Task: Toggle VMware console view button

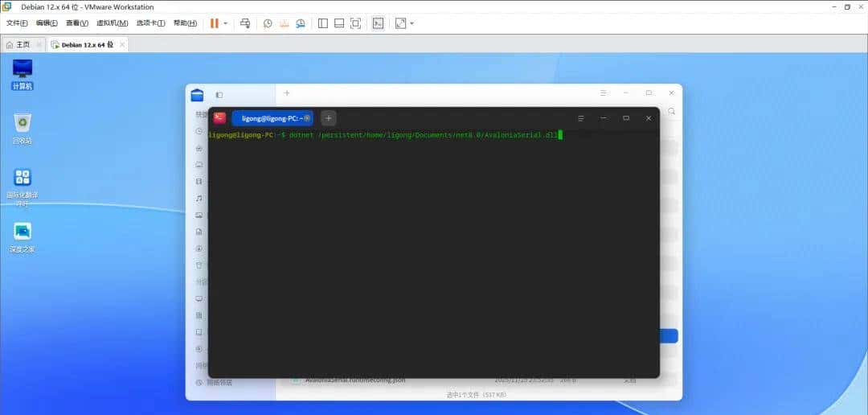Action: (378, 23)
